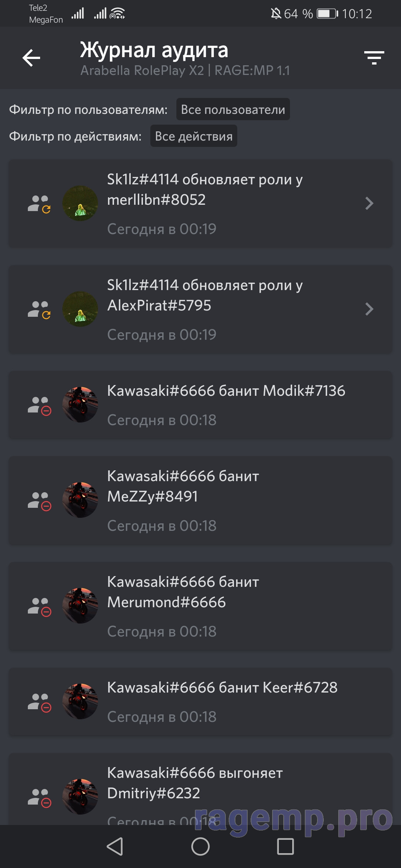Image resolution: width=401 pixels, height=868 pixels.
Task: Tap Kawasaki avatar in Keer#6728 ban entry
Action: point(80,701)
